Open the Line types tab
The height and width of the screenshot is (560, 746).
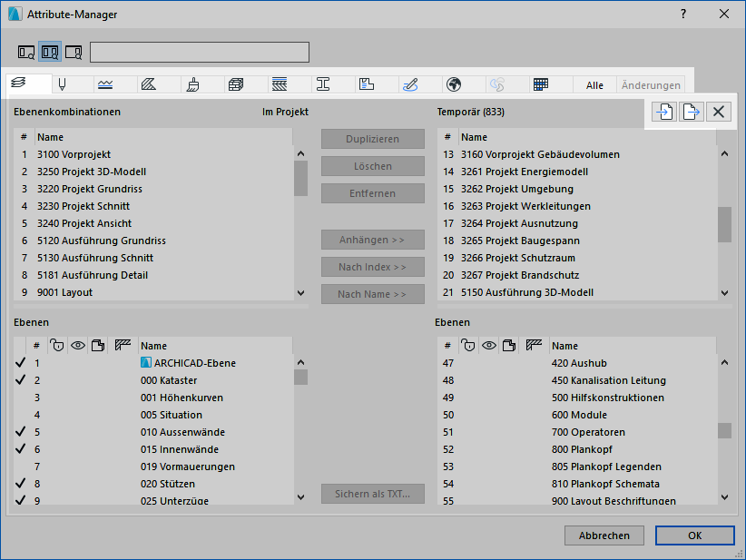point(106,84)
